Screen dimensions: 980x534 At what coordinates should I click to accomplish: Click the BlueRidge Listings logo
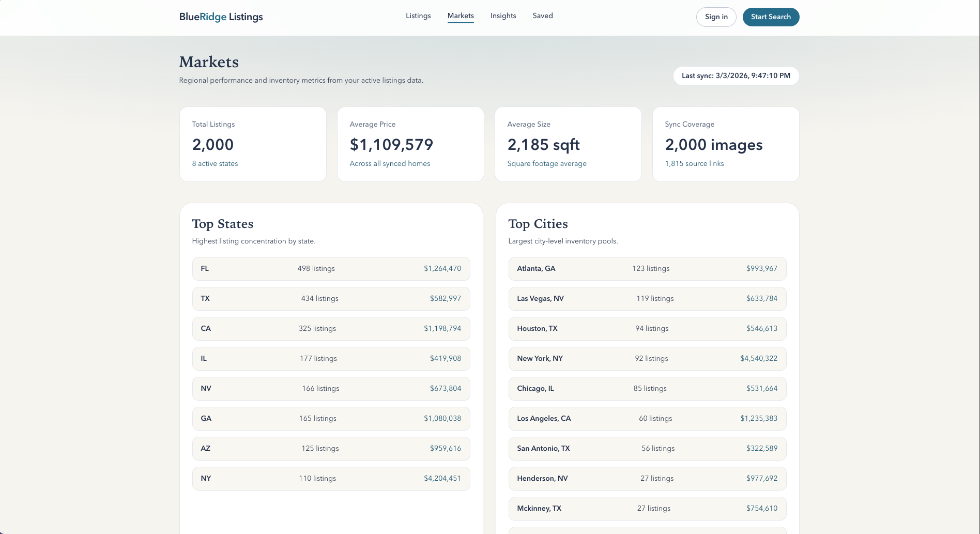[221, 17]
